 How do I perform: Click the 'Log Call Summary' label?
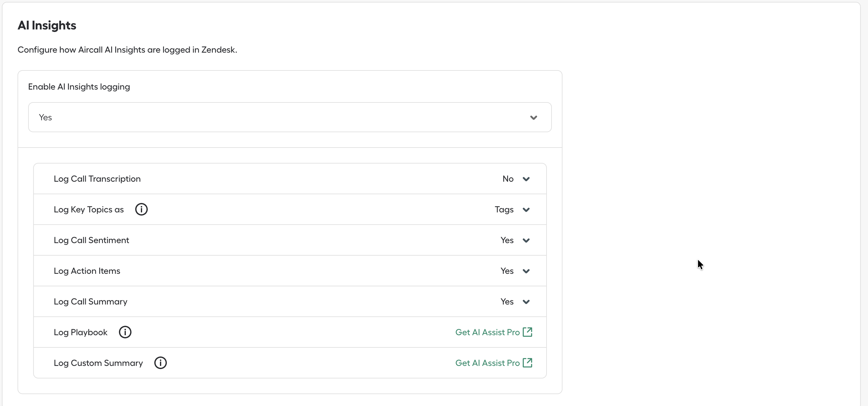pyautogui.click(x=90, y=302)
